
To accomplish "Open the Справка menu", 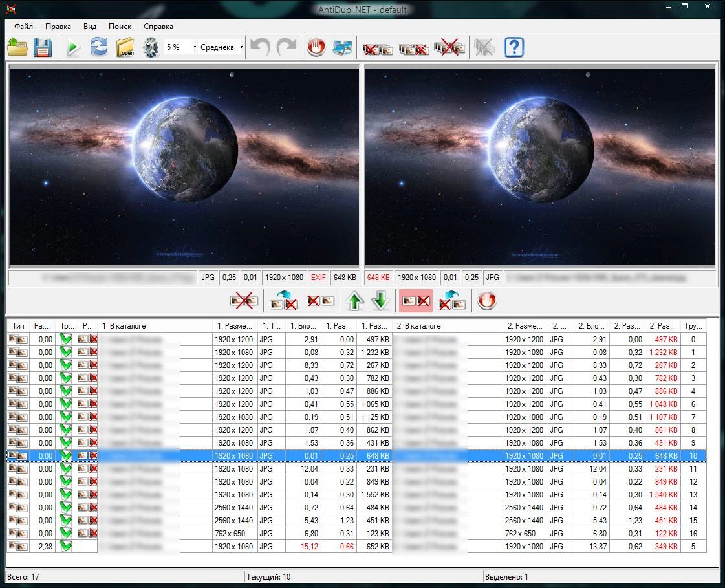I will tap(158, 27).
